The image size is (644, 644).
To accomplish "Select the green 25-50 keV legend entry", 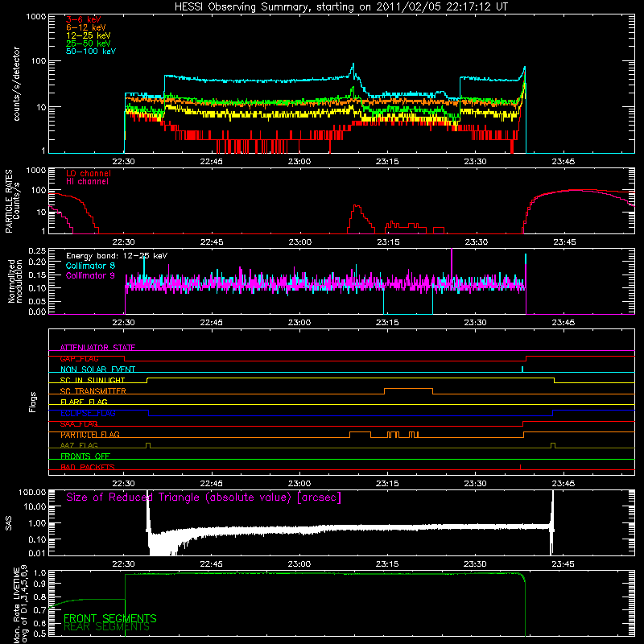I will click(89, 43).
